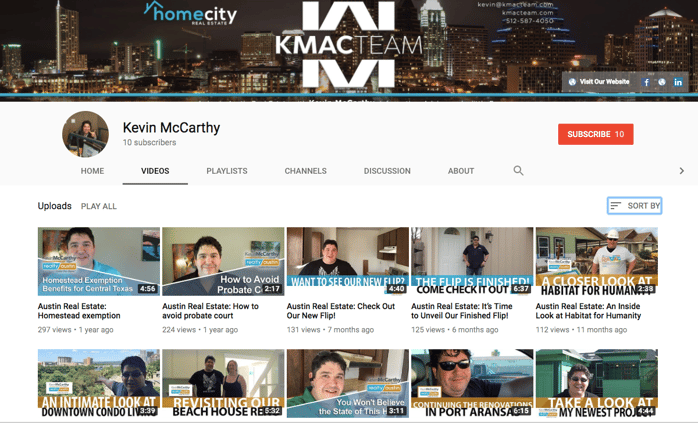Go to the Channels tab

tap(305, 171)
